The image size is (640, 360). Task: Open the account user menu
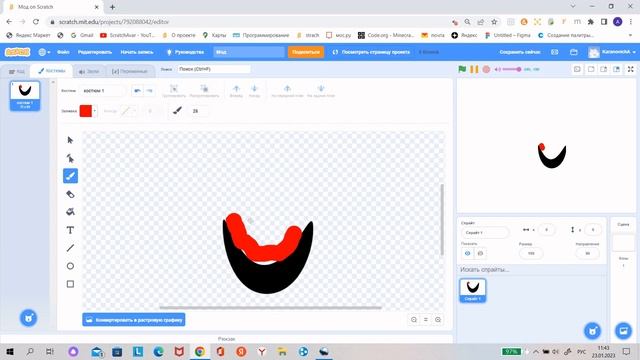[x=612, y=52]
